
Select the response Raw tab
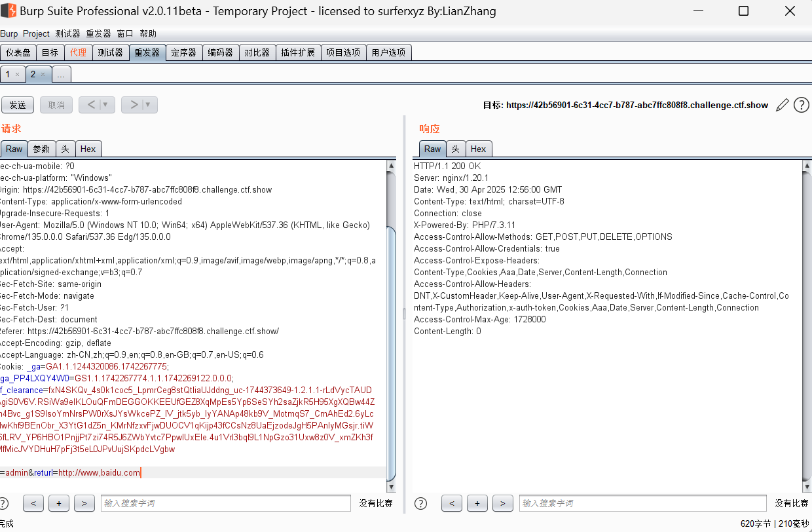pyautogui.click(x=432, y=149)
